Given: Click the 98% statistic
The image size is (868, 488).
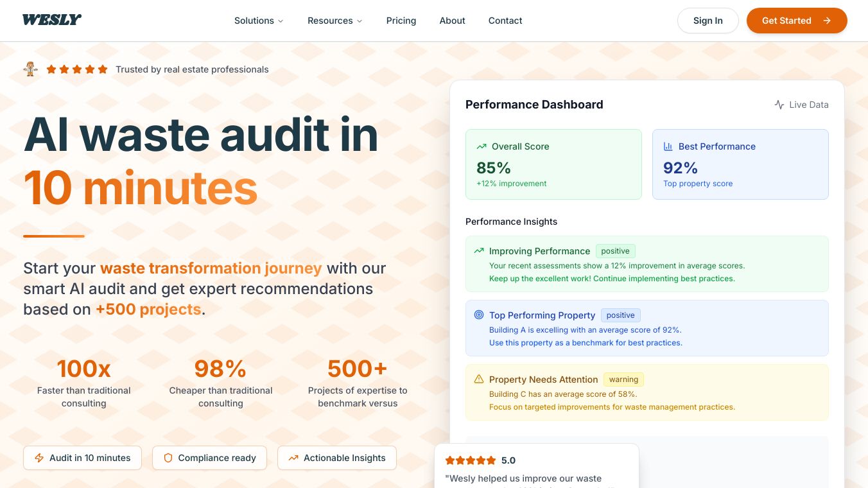Looking at the screenshot, I should tap(221, 369).
